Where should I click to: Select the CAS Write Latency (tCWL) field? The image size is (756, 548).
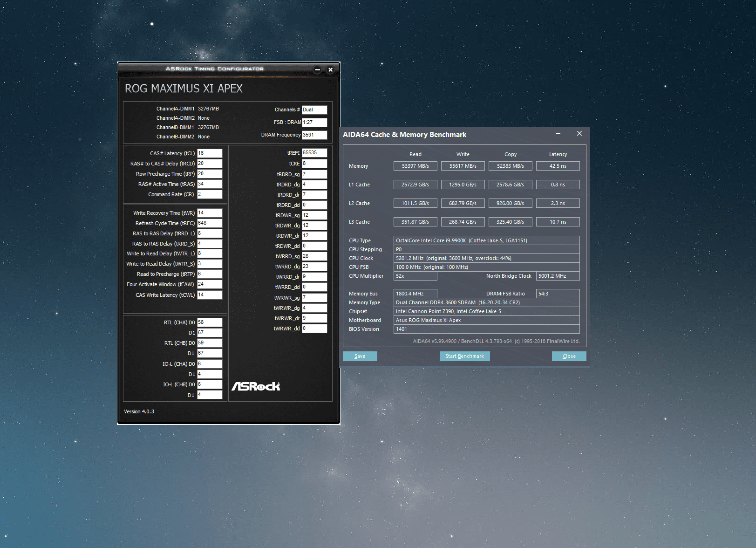point(210,295)
